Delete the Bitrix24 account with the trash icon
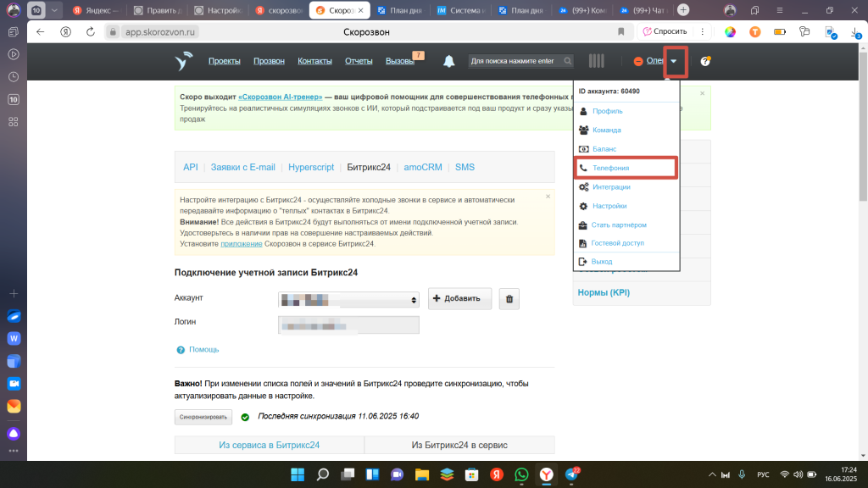The height and width of the screenshot is (488, 868). tap(509, 299)
